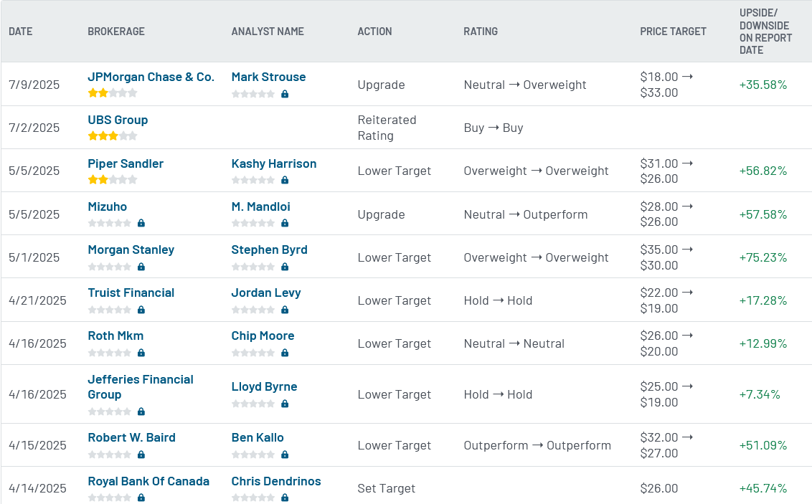Click the greyed star rating under Morgan Stanley

coord(110,267)
